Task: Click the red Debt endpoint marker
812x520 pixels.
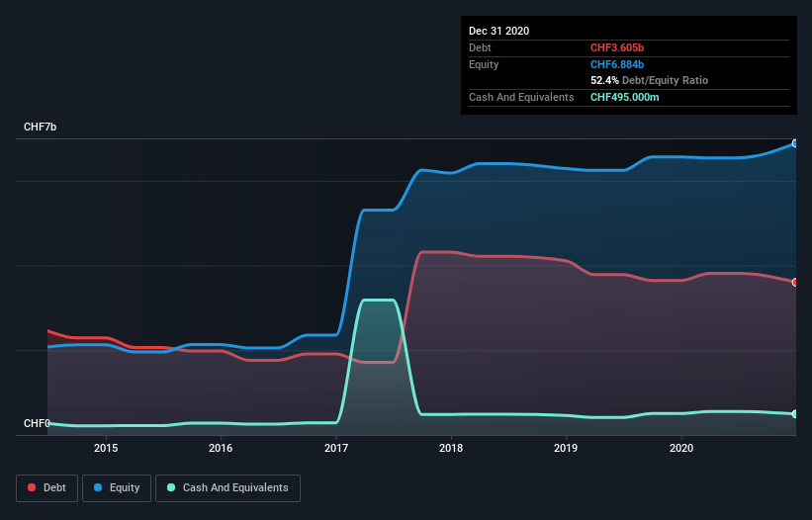Action: 795,282
